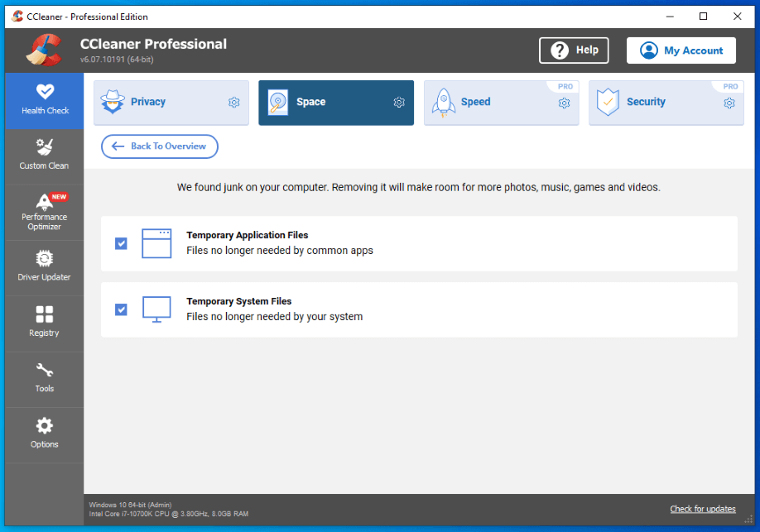The height and width of the screenshot is (532, 760).
Task: Click the Space disk icon
Action: pos(278,103)
